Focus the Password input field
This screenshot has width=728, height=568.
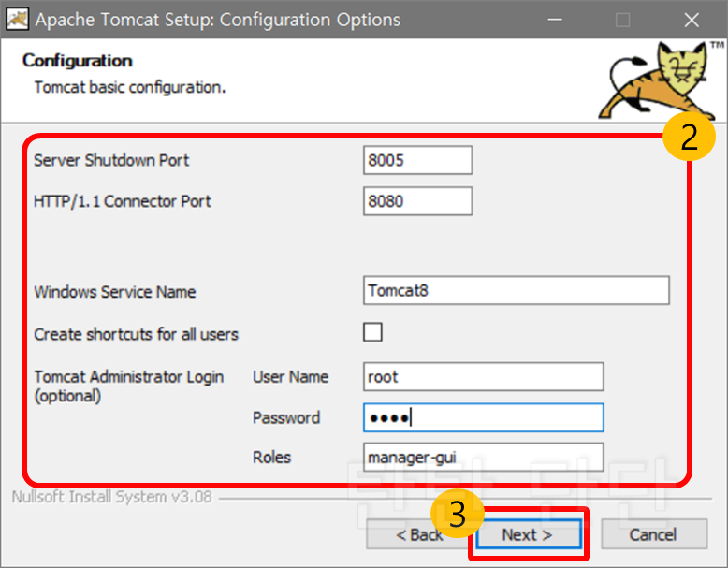pos(484,417)
